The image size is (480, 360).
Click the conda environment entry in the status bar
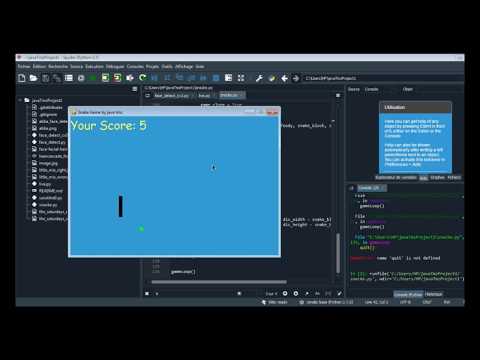point(327,302)
